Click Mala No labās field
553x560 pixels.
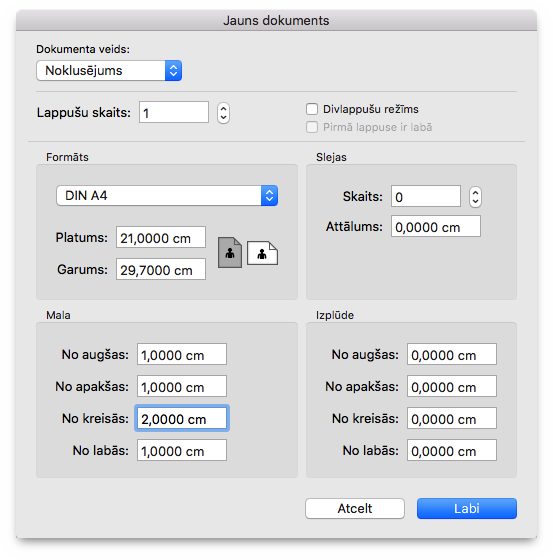(x=182, y=450)
